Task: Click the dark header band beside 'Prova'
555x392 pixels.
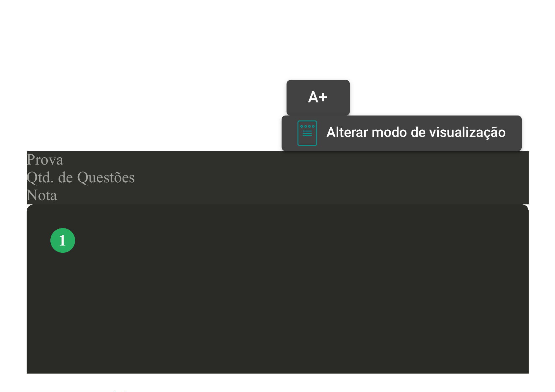Action: [x=198, y=160]
